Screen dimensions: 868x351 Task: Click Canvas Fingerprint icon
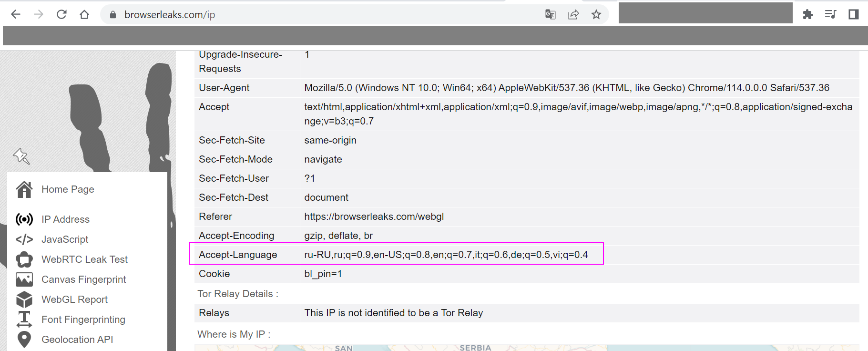tap(24, 279)
